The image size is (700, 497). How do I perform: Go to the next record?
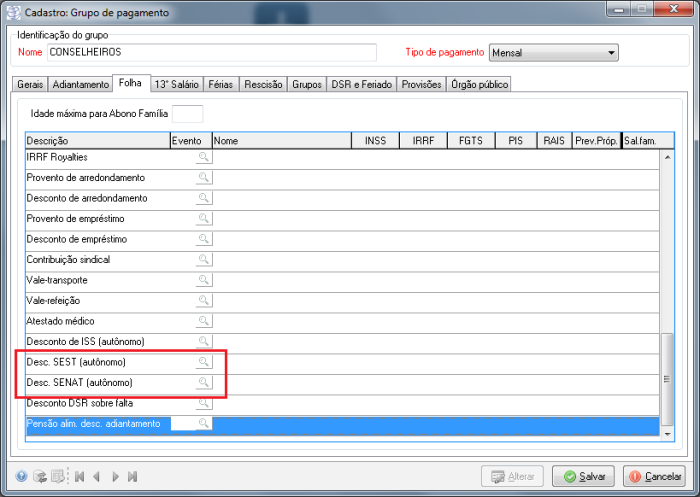coord(116,477)
